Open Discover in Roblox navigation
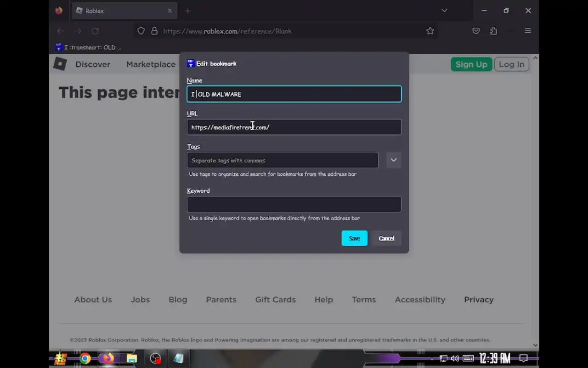 pos(93,64)
